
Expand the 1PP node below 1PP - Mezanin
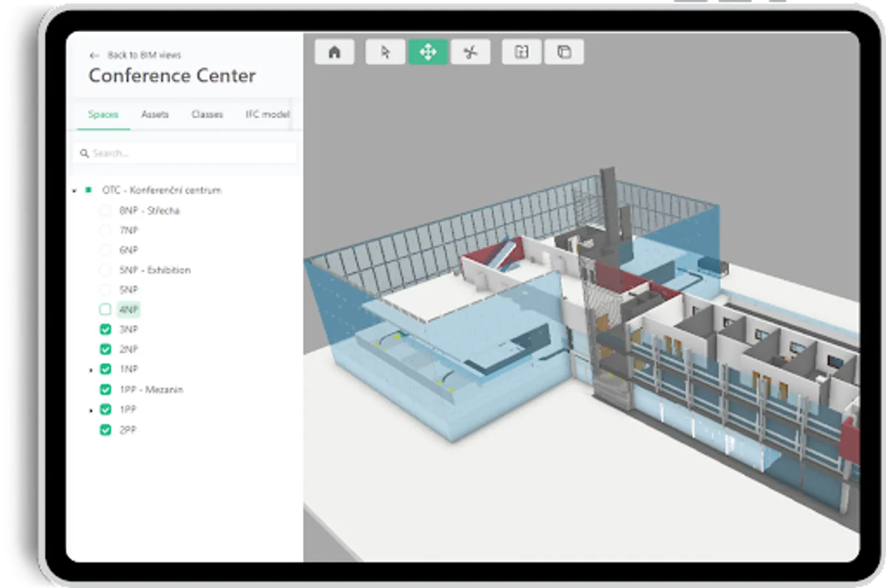91,410
